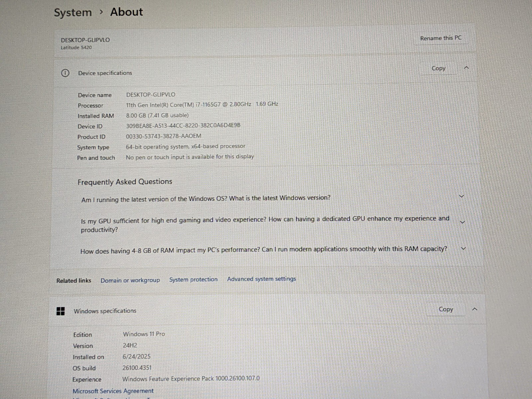Copy the Windows specifications
532x399 pixels.
click(x=446, y=309)
